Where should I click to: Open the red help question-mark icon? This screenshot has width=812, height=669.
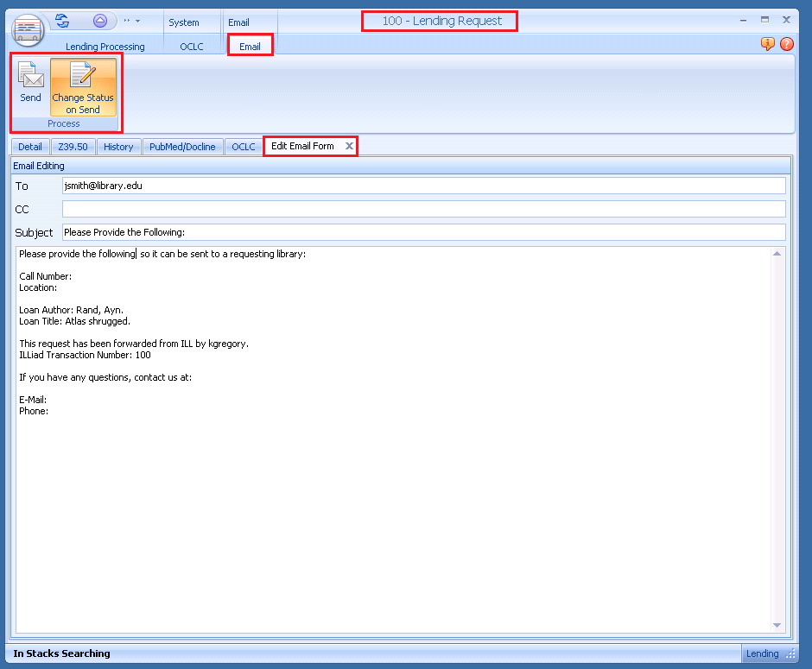(787, 44)
